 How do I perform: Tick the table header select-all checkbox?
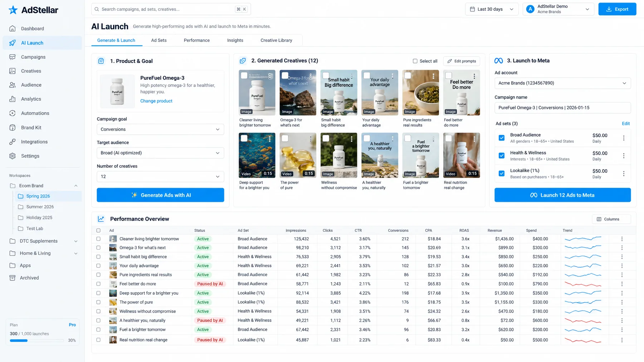98,231
